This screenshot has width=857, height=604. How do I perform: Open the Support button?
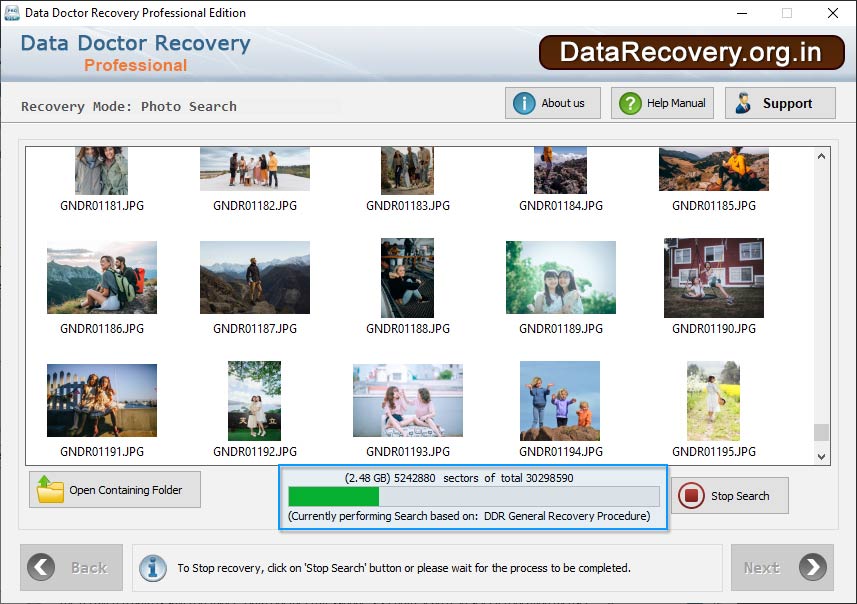click(x=780, y=103)
